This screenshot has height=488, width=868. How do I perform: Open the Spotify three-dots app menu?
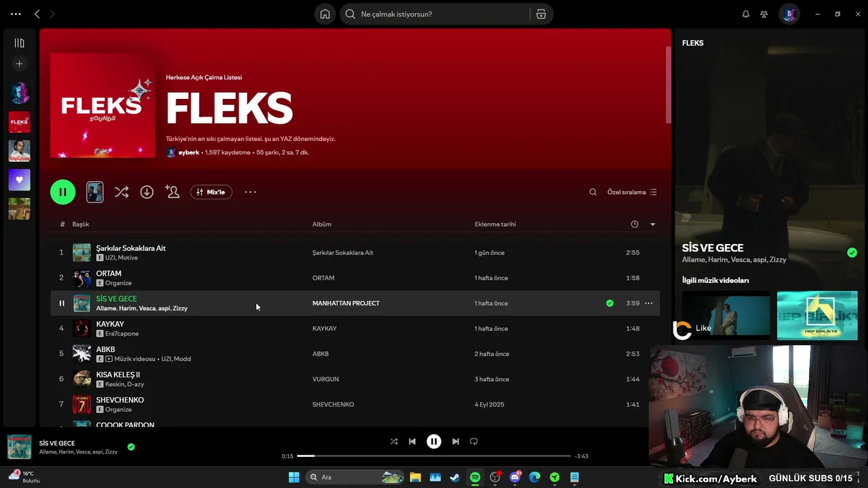(x=16, y=14)
